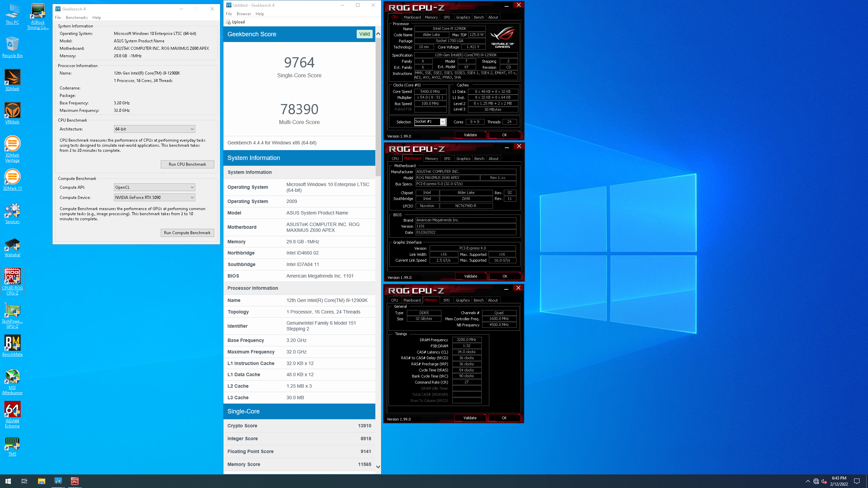Open the notification center icon
Screen dimensions: 868x488
(857, 481)
